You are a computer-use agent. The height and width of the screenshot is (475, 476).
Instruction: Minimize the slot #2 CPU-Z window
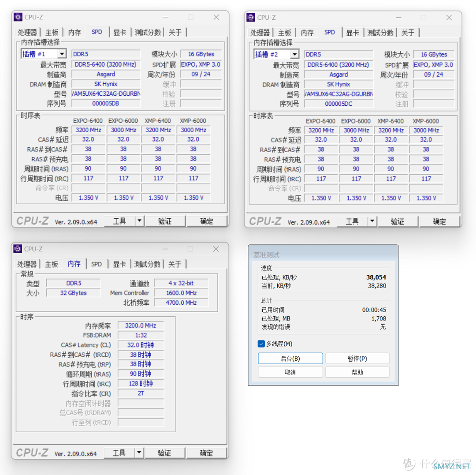[398, 18]
